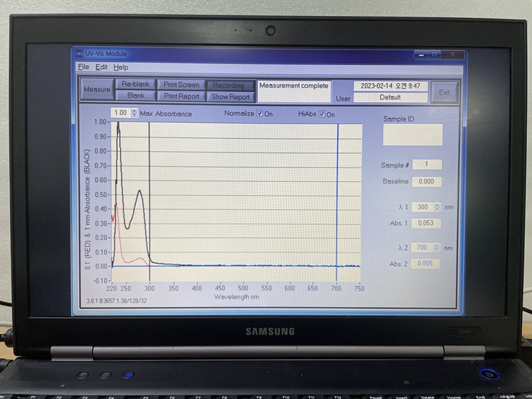Click the λ1 wavelength stepper arrows

pos(437,207)
